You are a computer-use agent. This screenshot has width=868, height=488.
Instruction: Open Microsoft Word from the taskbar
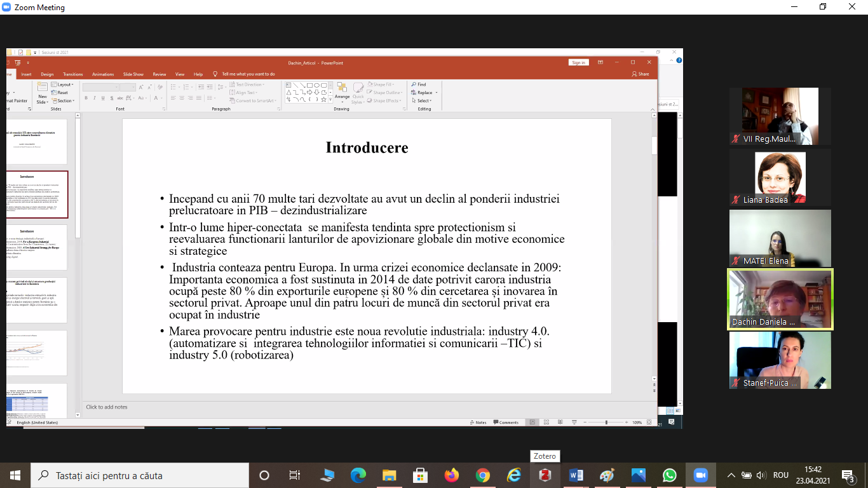[x=576, y=475]
